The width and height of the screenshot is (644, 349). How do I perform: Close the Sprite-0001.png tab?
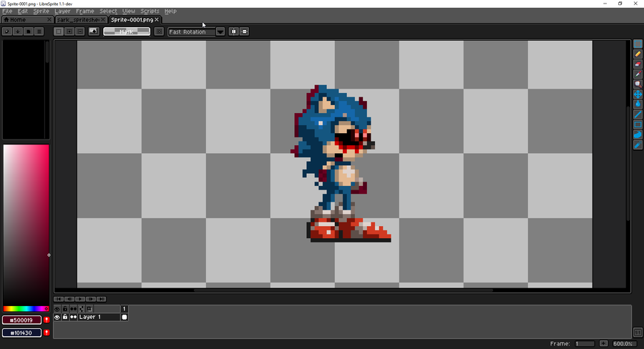157,19
